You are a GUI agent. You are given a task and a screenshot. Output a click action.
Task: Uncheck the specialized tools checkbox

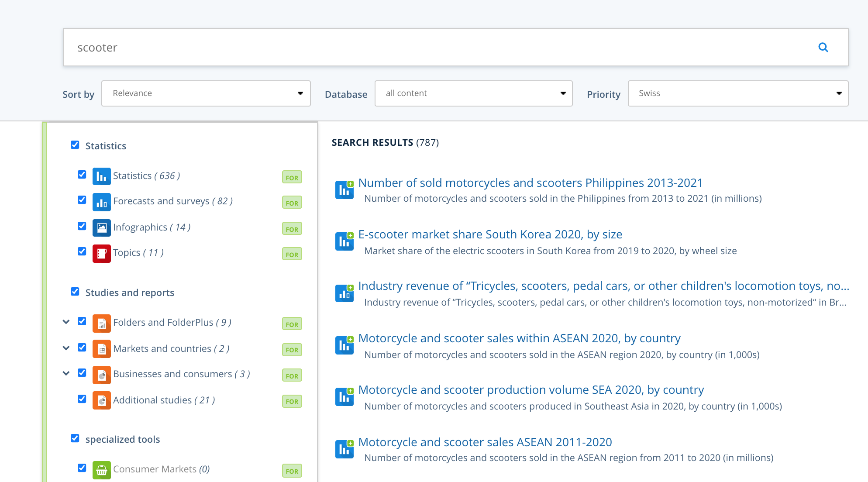[x=75, y=438]
